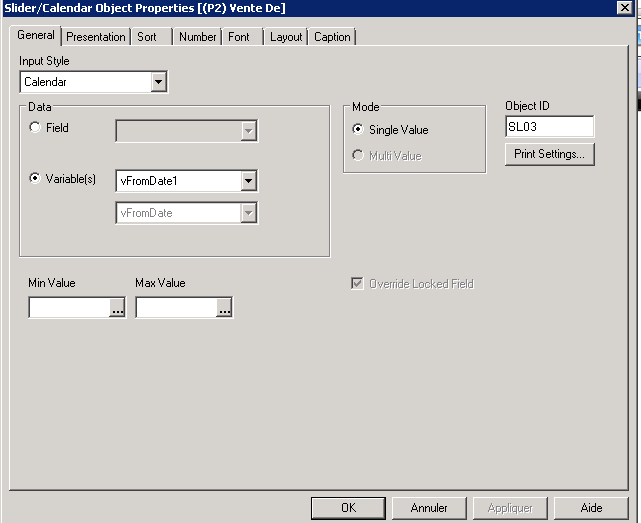Open help with the Aide button

coord(591,508)
